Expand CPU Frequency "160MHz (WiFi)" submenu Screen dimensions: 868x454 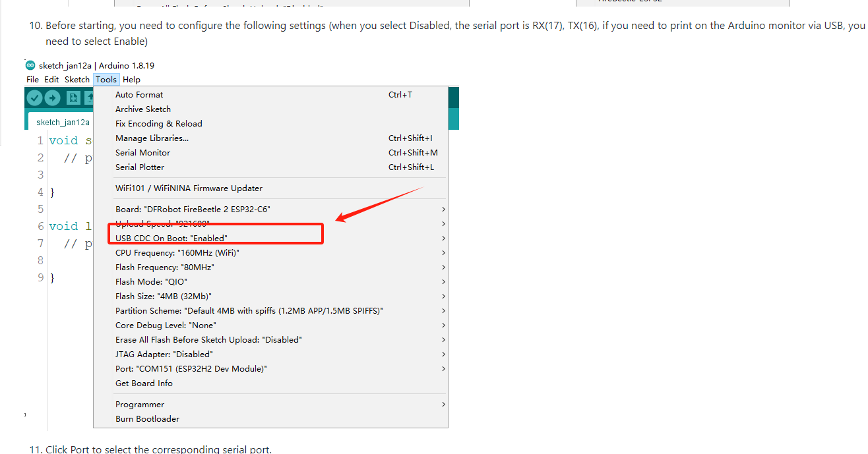point(271,253)
